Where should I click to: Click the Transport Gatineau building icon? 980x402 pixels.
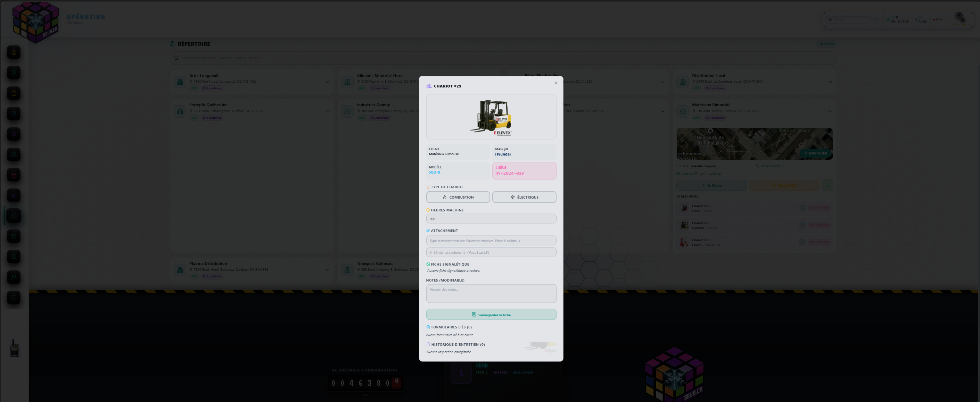[347, 270]
